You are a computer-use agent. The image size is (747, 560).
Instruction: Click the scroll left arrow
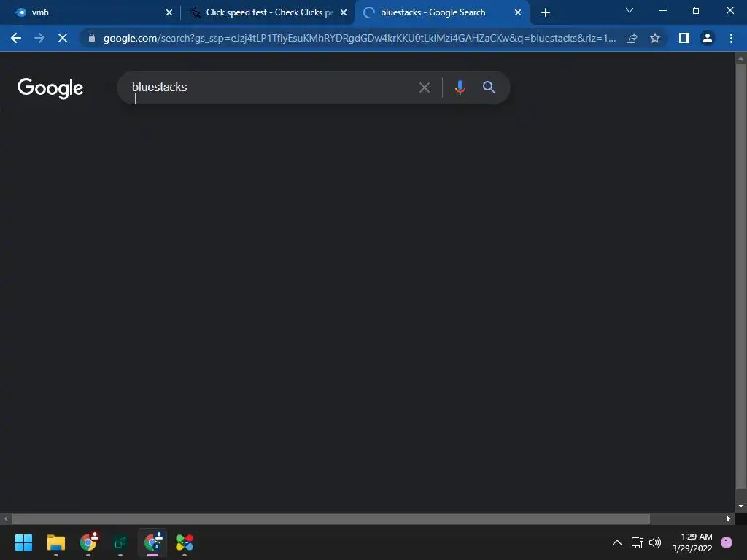[x=6, y=518]
